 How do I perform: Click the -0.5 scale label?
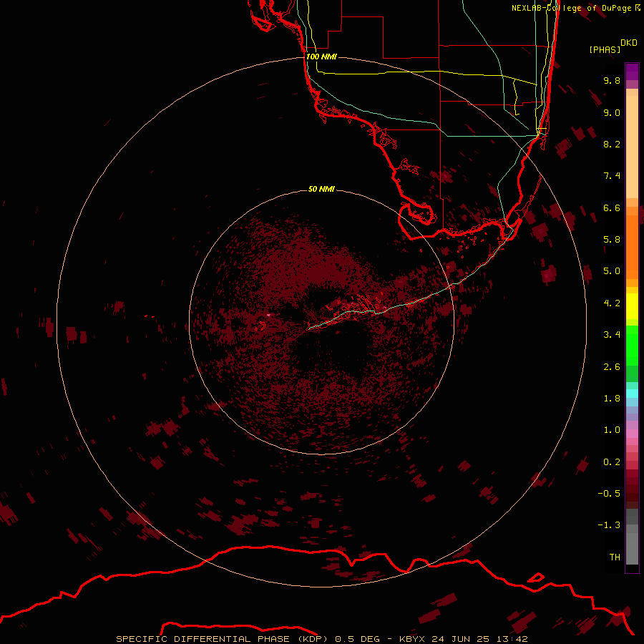[x=609, y=494]
